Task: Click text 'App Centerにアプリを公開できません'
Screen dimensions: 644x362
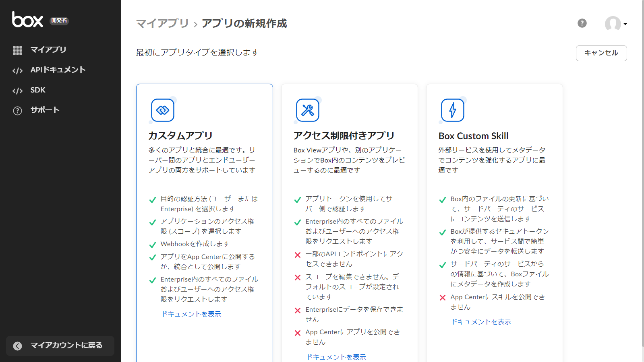Action: coord(353,337)
